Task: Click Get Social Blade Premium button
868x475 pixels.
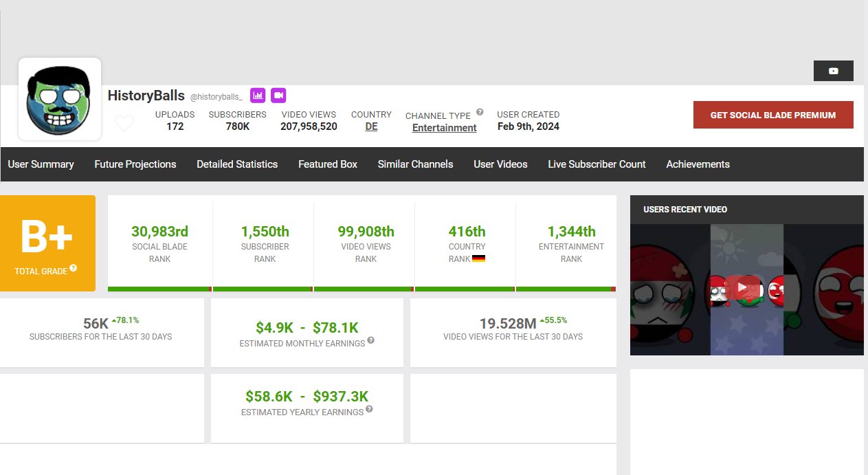Action: point(773,115)
